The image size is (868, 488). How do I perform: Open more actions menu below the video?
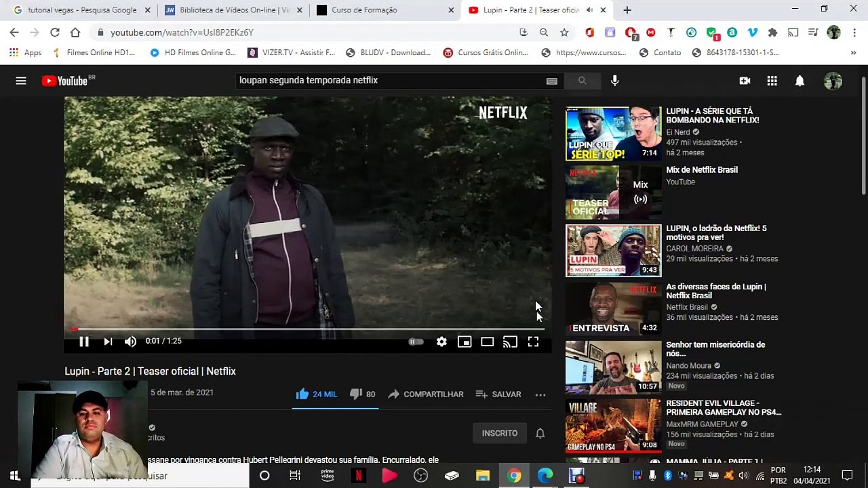[x=540, y=394]
